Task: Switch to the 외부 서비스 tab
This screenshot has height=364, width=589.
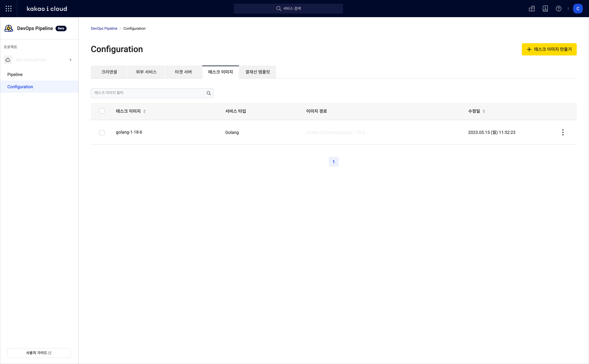Action: (x=146, y=72)
